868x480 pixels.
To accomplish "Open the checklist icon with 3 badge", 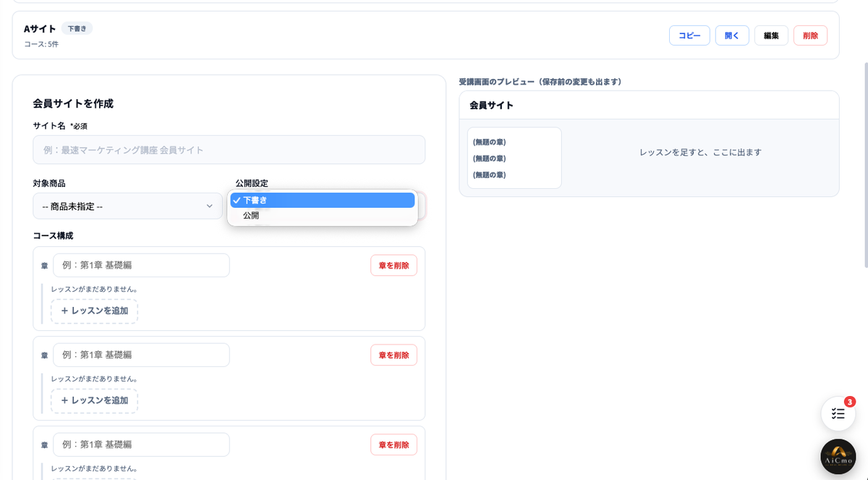I will (x=838, y=413).
